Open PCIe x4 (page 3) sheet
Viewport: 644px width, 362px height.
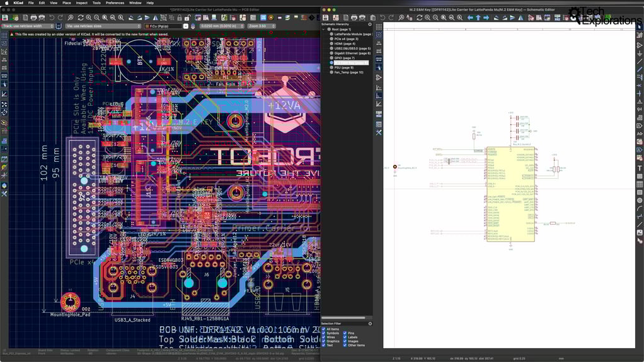[x=345, y=39]
